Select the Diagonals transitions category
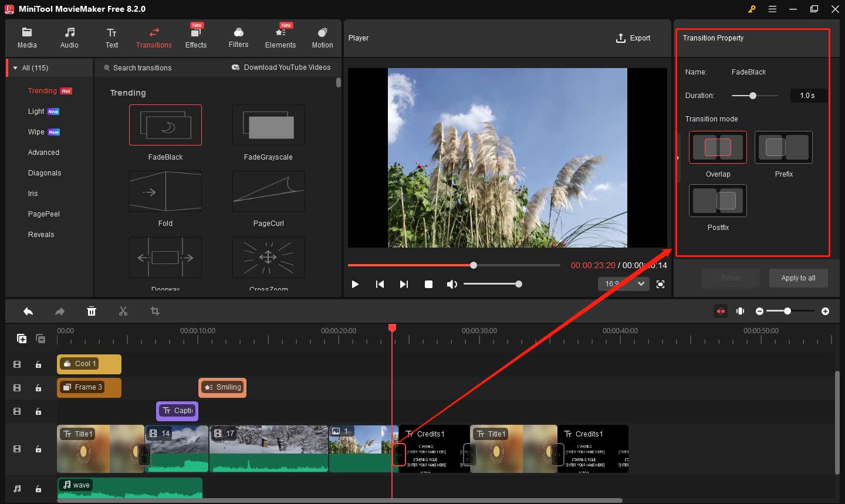This screenshot has width=845, height=504. (x=45, y=173)
